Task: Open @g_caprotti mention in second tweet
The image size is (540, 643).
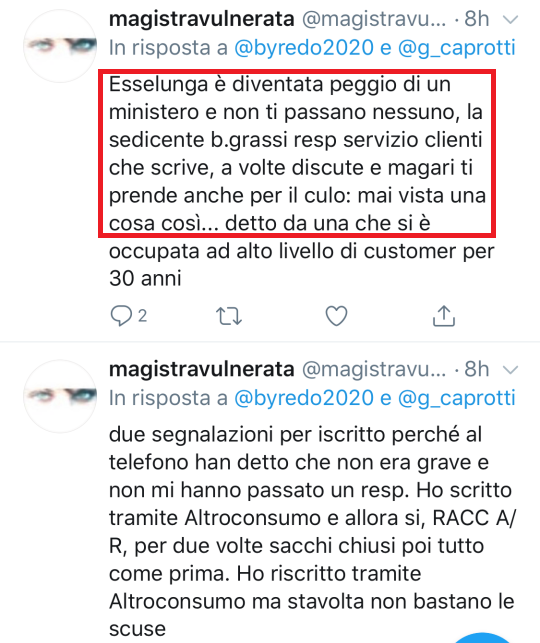Action: tap(456, 398)
